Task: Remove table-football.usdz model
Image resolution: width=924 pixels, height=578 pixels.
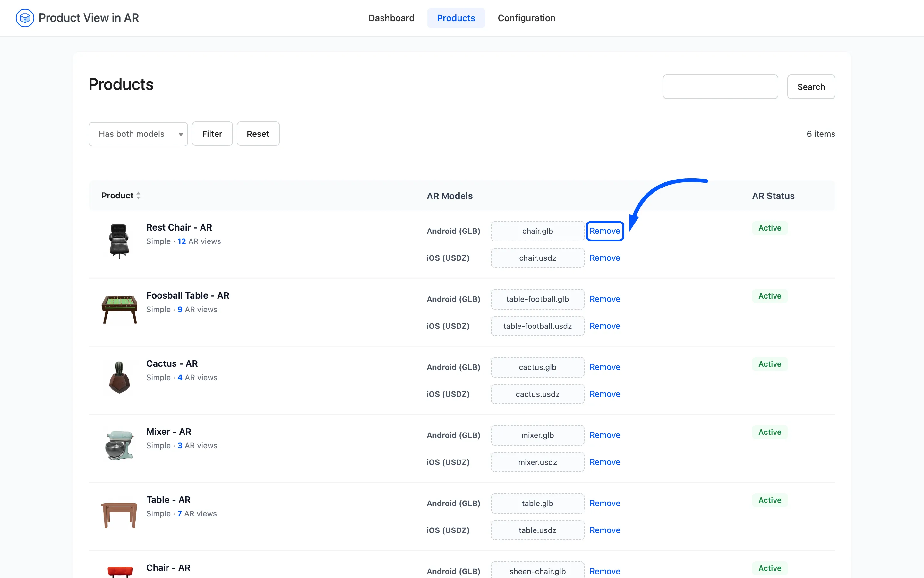Action: [605, 326]
